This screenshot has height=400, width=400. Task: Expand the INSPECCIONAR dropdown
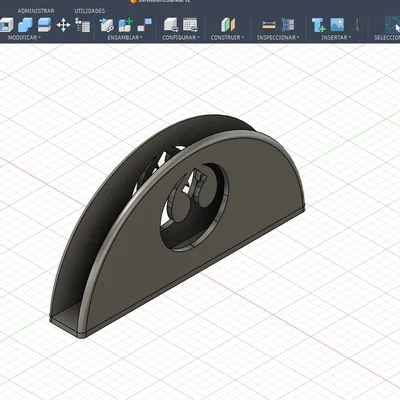pos(278,37)
